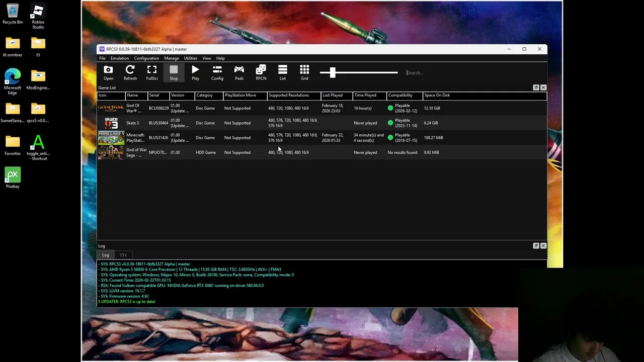
Task: Open the Configuration menu
Action: click(x=146, y=58)
